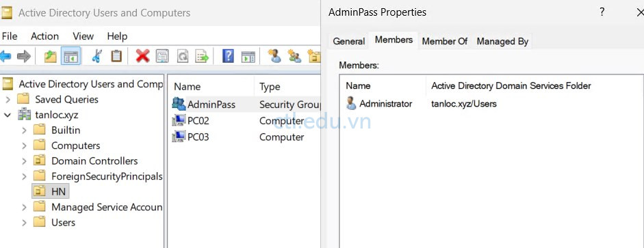Expand the ForeignSecurityPrincipals node
This screenshot has width=644, height=248.
coord(24,177)
